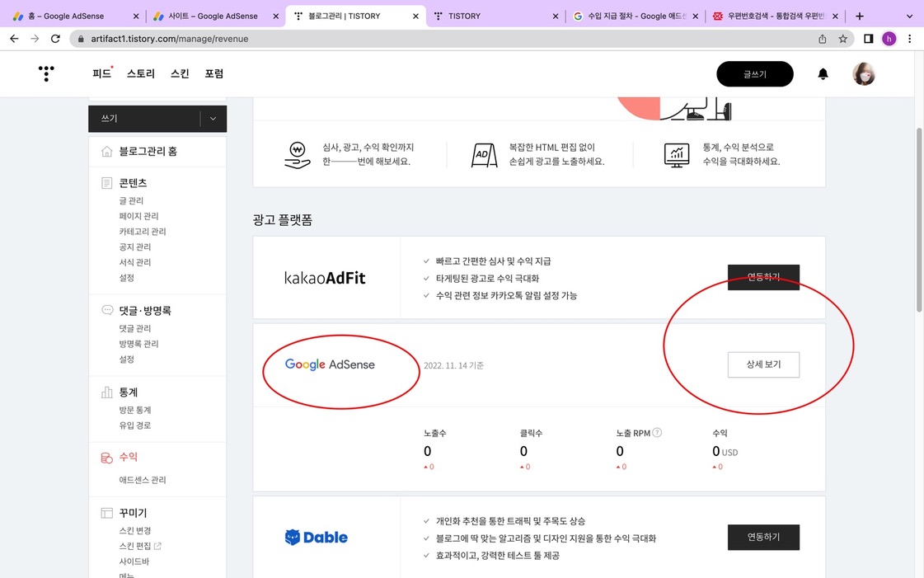Close the 블로그관리 | TISTORY tab
The height and width of the screenshot is (578, 924).
coord(415,16)
